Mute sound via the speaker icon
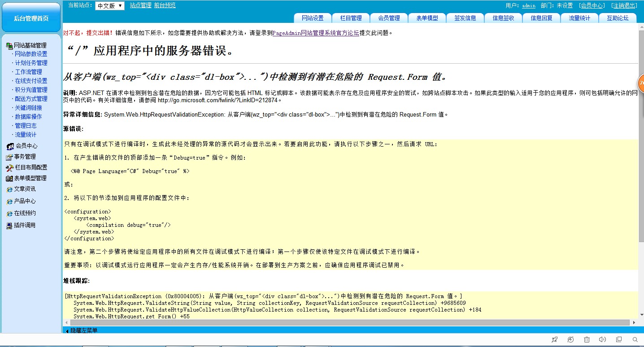Image resolution: width=644 pixels, height=347 pixels. coord(602,340)
